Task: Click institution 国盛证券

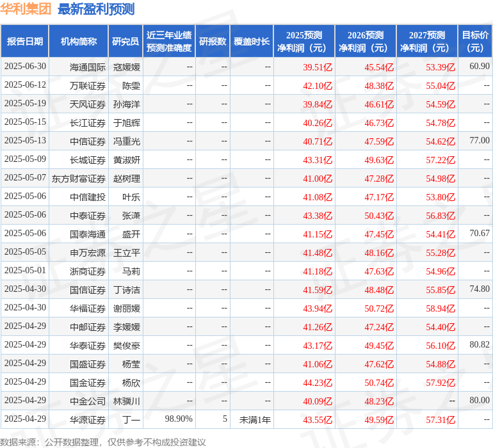Action: pyautogui.click(x=88, y=364)
